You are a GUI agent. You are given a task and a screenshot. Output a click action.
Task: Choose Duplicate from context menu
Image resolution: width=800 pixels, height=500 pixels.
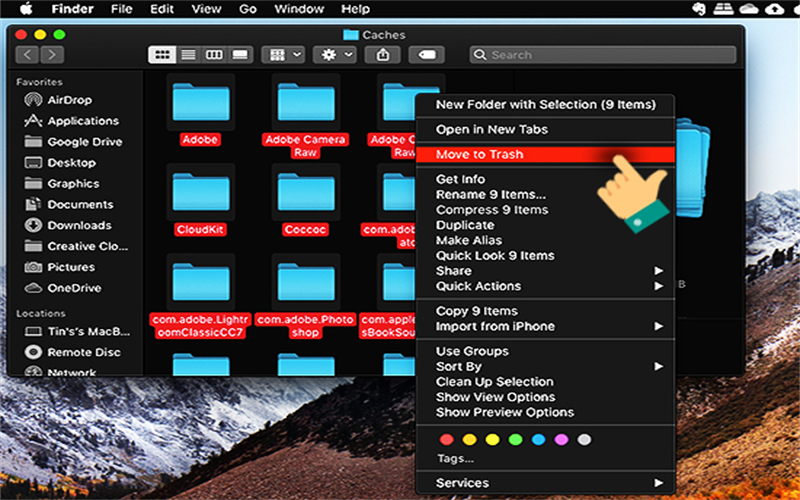(545, 226)
